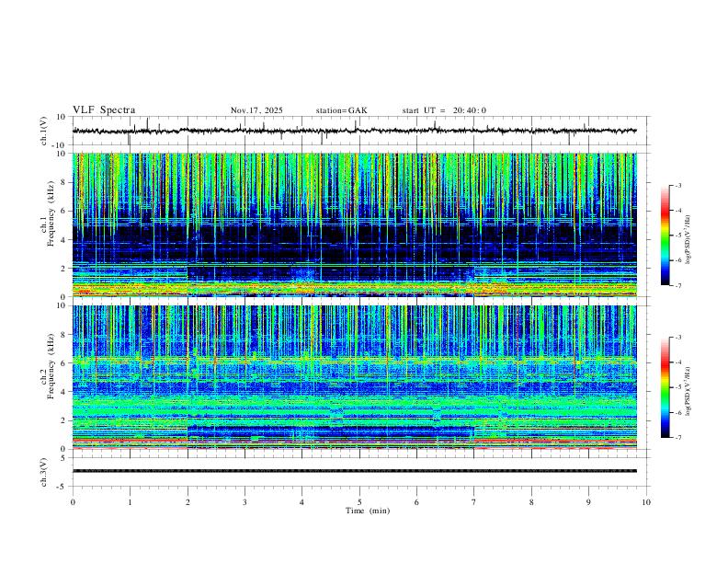Click time axis tick label "3"

pos(245,502)
